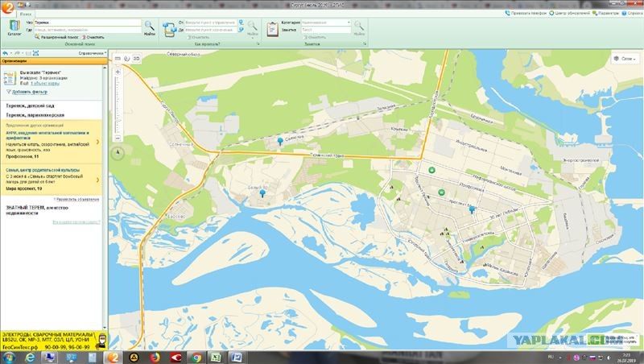Click the upper green marker on map
The width and height of the screenshot is (644, 364).
click(x=431, y=170)
